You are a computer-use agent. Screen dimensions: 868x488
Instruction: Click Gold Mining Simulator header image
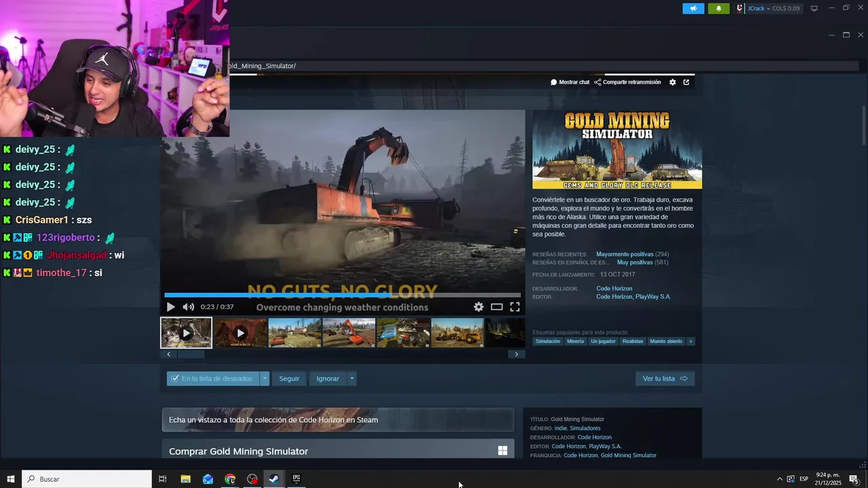[617, 149]
